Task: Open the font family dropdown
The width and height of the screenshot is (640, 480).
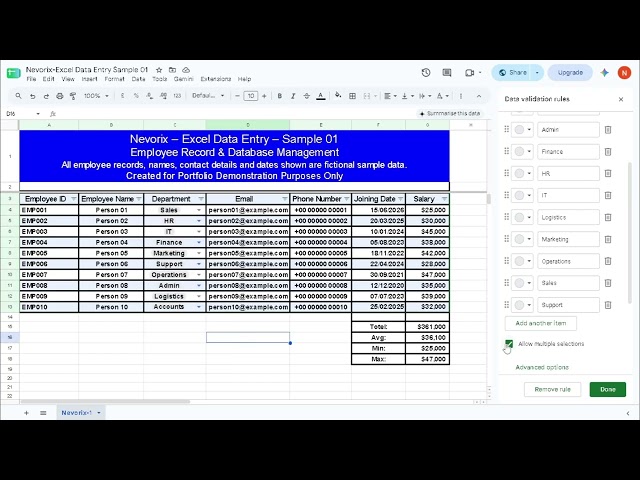Action: [208, 96]
